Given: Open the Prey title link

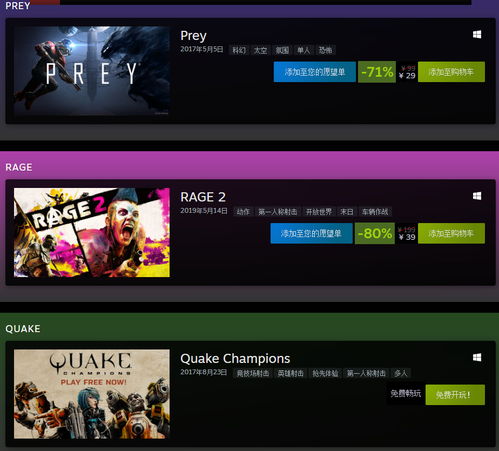Looking at the screenshot, I should (193, 36).
